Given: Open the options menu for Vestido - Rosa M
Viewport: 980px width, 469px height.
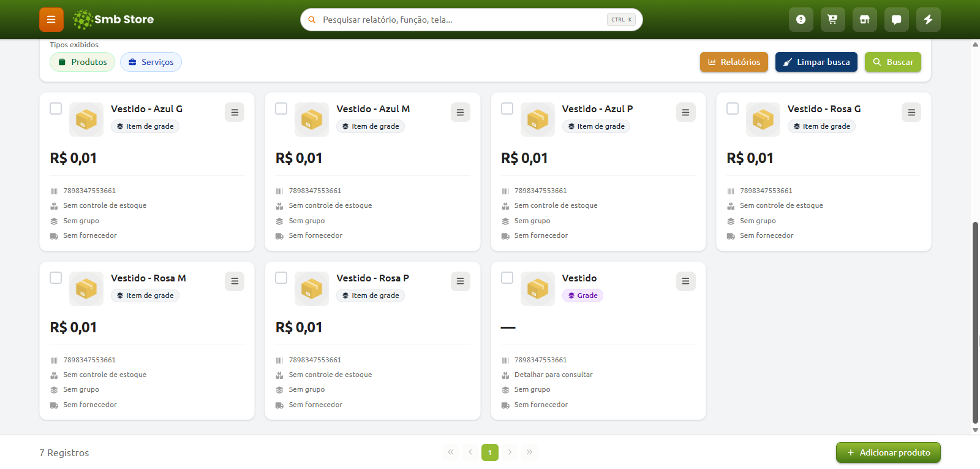Looking at the screenshot, I should click(235, 281).
